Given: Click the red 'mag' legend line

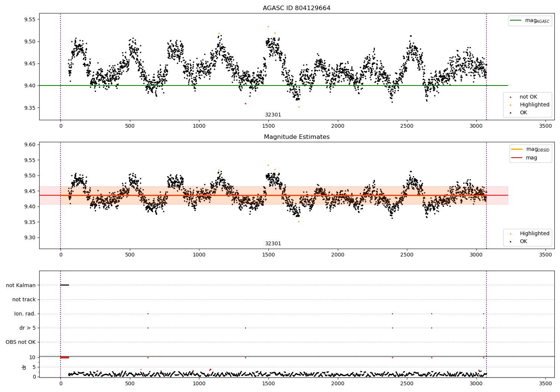Looking at the screenshot, I should pyautogui.click(x=517, y=158).
